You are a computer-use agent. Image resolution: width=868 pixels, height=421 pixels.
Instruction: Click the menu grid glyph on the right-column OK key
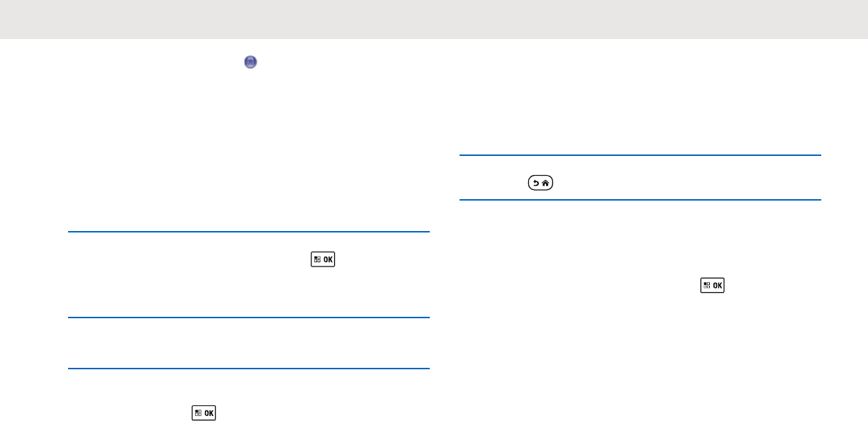point(706,286)
